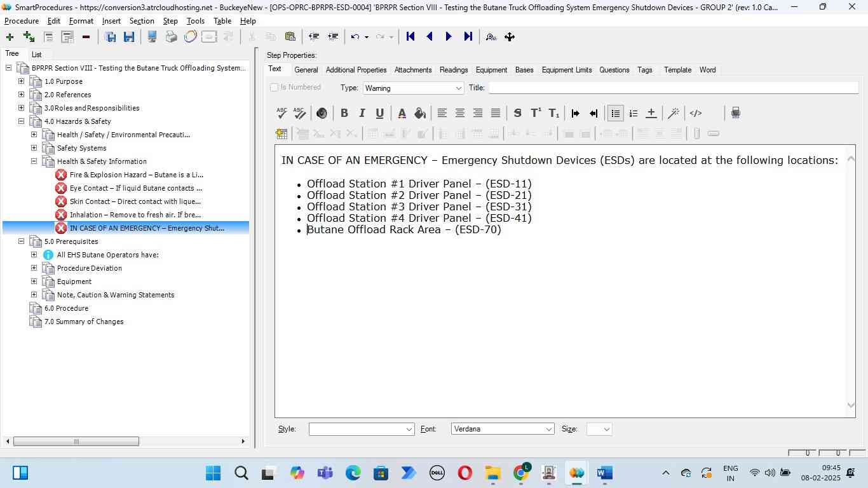Insert plus-minus symbol
Screen dimensions: 868x488
pos(651,113)
